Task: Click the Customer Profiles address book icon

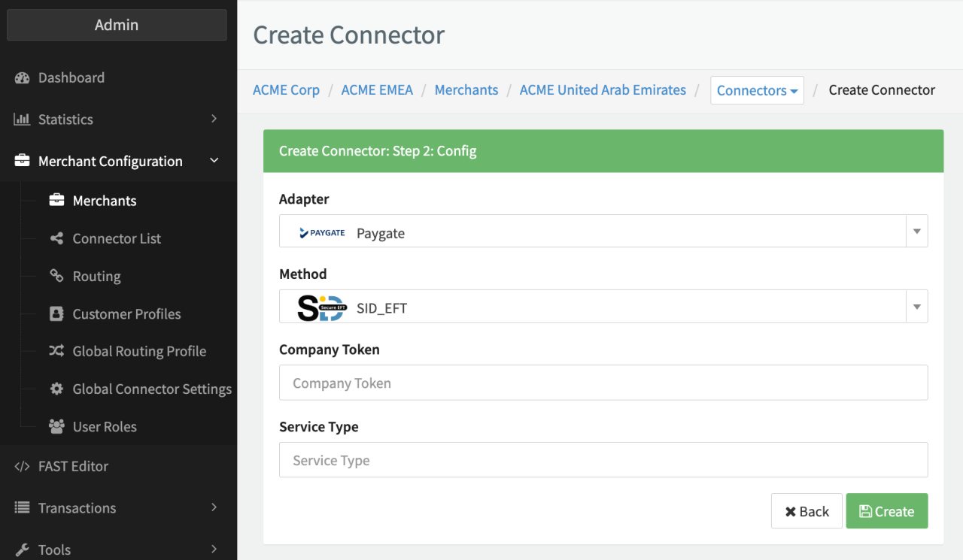Action: click(56, 314)
